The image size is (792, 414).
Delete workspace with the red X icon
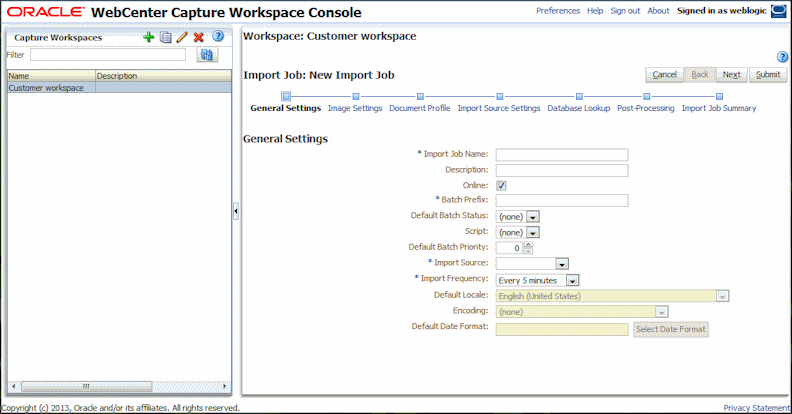point(199,37)
